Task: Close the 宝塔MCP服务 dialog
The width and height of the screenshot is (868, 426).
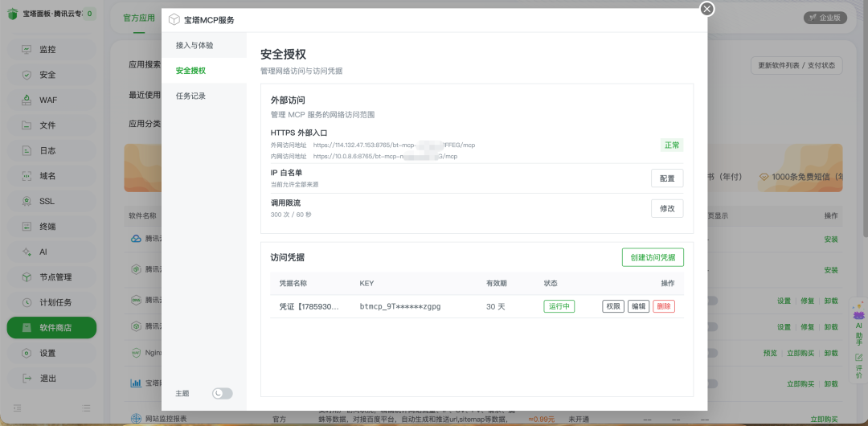Action: (707, 9)
